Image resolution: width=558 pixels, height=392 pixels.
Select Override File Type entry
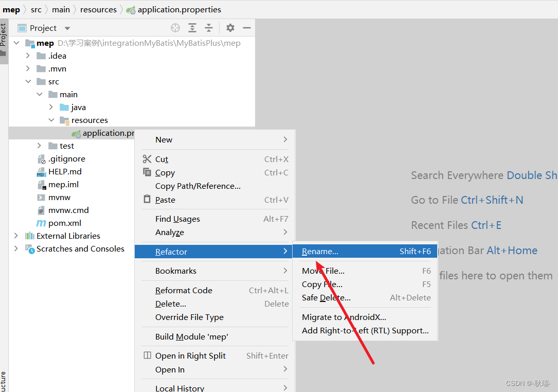pyautogui.click(x=215, y=317)
